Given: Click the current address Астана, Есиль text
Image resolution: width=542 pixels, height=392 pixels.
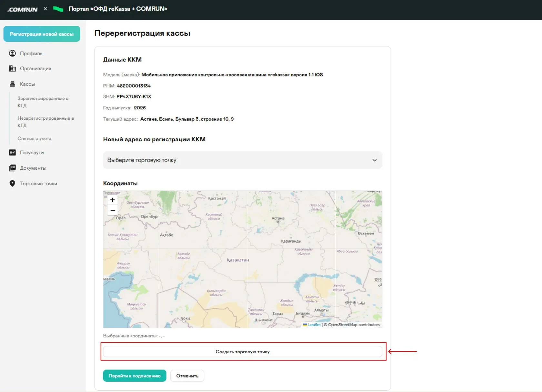Looking at the screenshot, I should (x=187, y=119).
